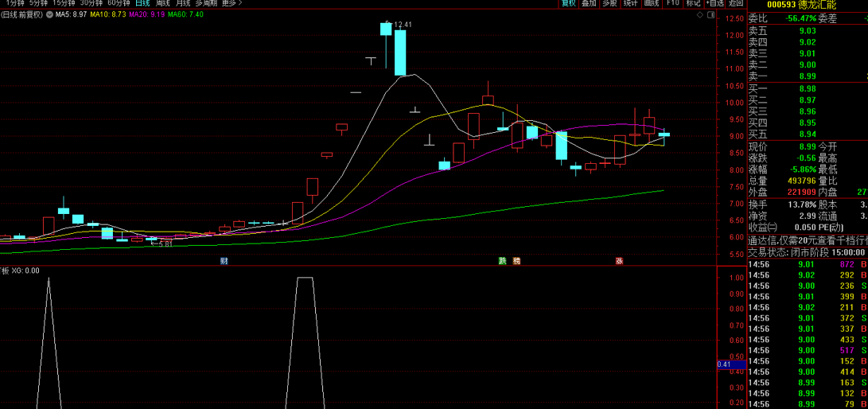Viewport: 868px width, 409px height.
Task: Toggle the side panel icon near price axis
Action: point(709,15)
